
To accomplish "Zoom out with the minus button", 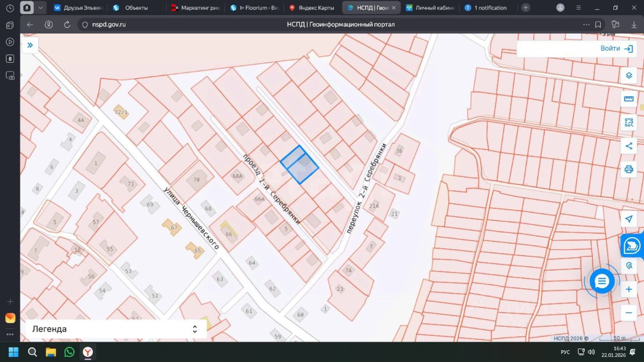I will (x=628, y=312).
